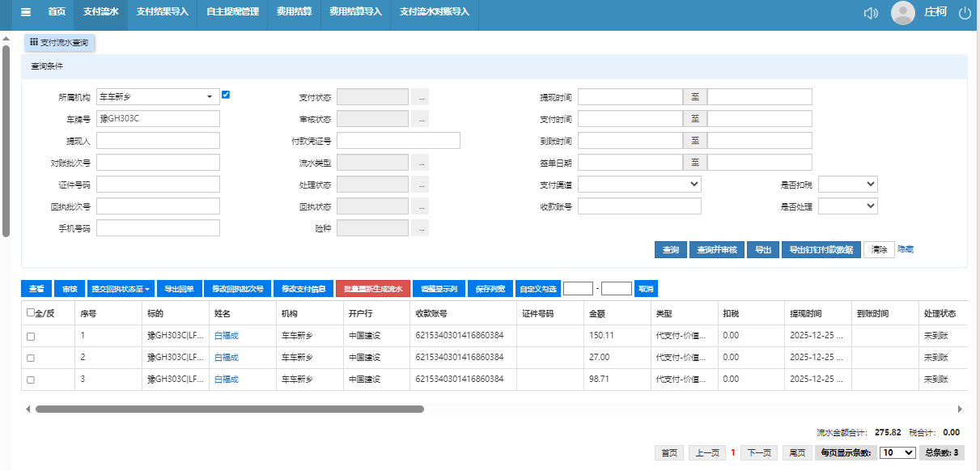Click the user avatar for 庄柯
Screen dimensions: 980x471
point(902,13)
